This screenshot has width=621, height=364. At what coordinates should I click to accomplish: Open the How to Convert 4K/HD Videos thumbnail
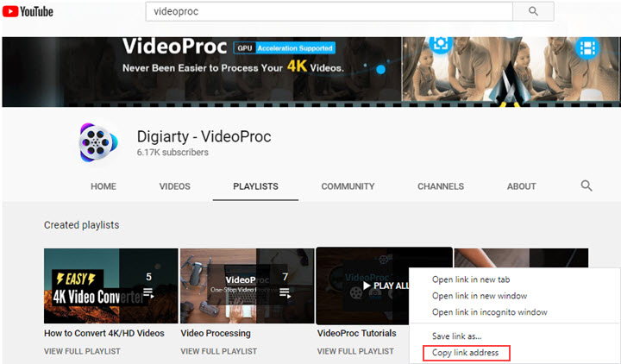(111, 286)
